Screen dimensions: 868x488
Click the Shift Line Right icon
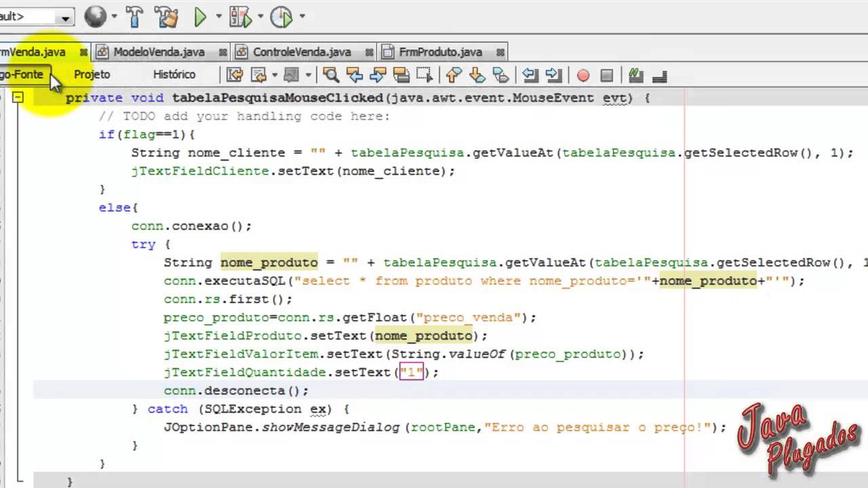click(x=553, y=75)
